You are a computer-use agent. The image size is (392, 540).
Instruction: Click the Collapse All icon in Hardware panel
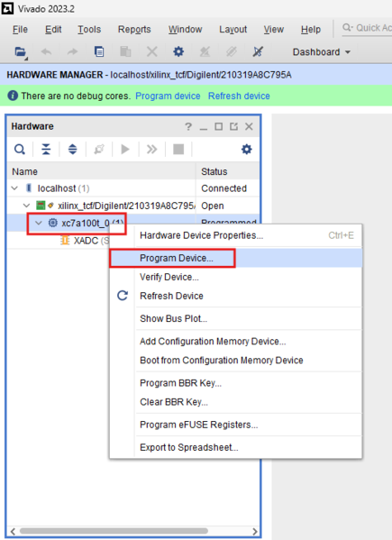pyautogui.click(x=46, y=149)
